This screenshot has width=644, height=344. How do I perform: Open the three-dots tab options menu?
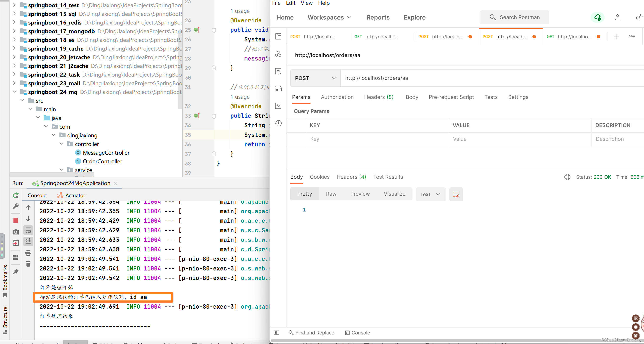pos(632,36)
